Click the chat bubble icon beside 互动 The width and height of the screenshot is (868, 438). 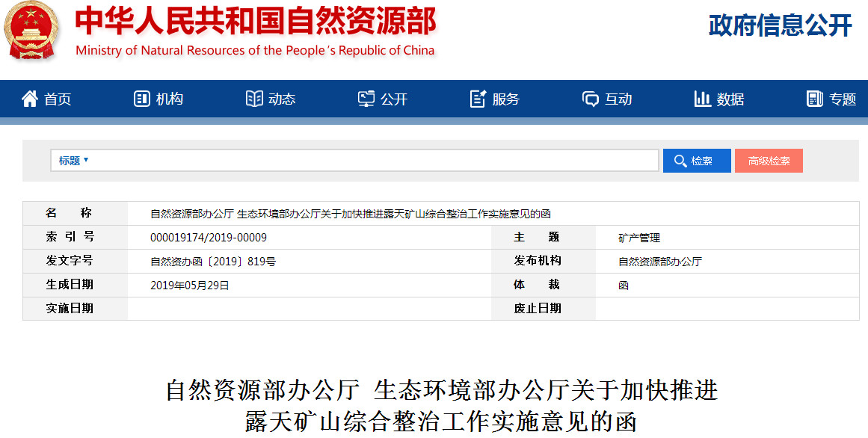(x=590, y=99)
